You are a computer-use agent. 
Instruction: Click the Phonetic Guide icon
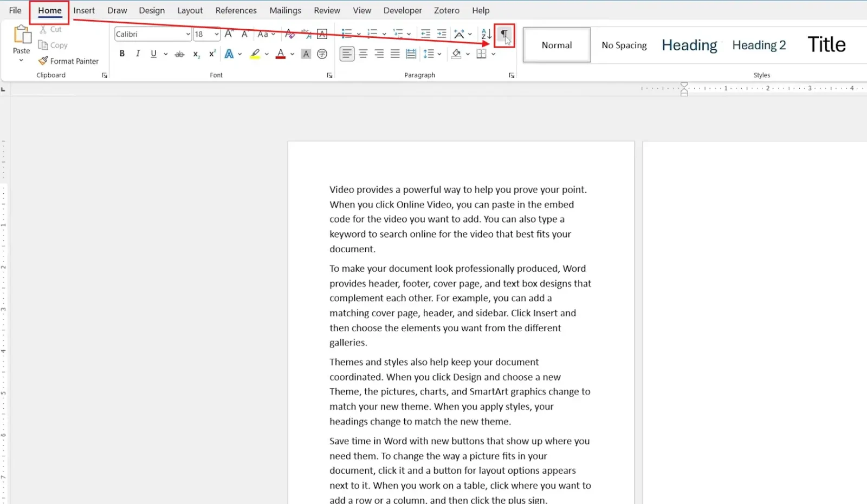click(x=306, y=34)
